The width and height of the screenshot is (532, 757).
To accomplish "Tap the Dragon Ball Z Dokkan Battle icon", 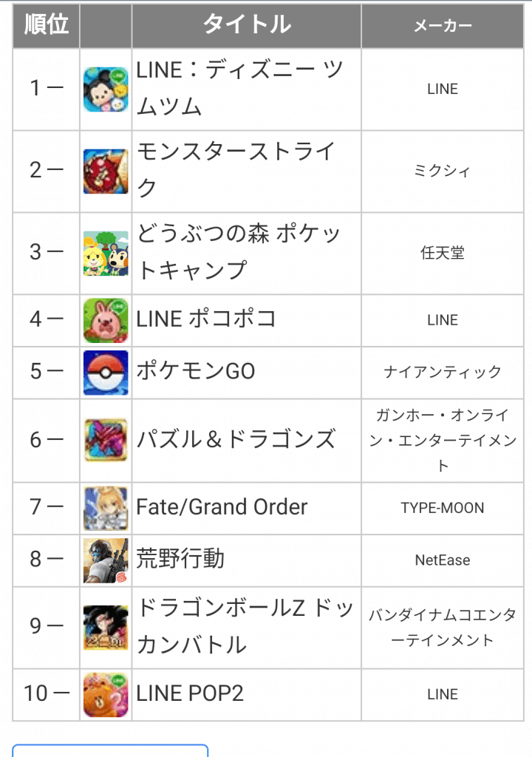I will click(106, 628).
